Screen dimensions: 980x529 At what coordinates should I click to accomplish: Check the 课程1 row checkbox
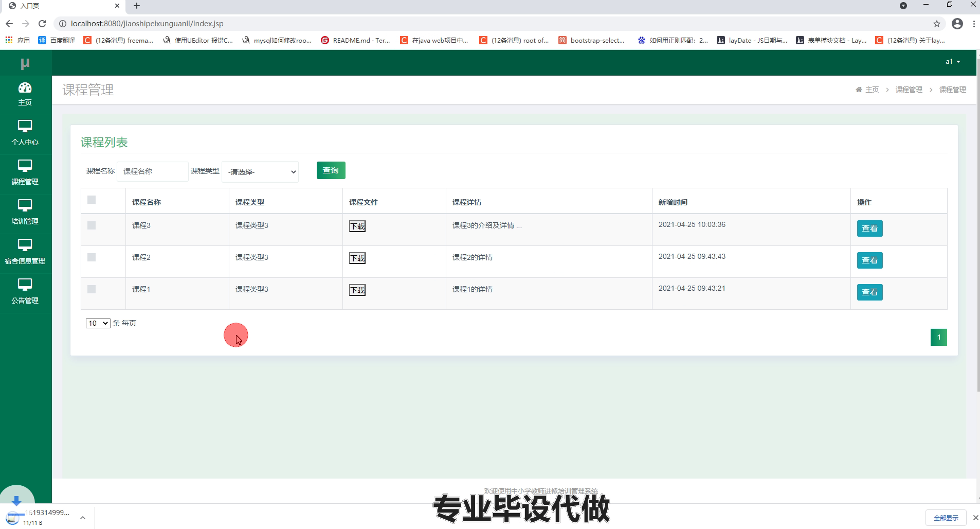tap(92, 289)
